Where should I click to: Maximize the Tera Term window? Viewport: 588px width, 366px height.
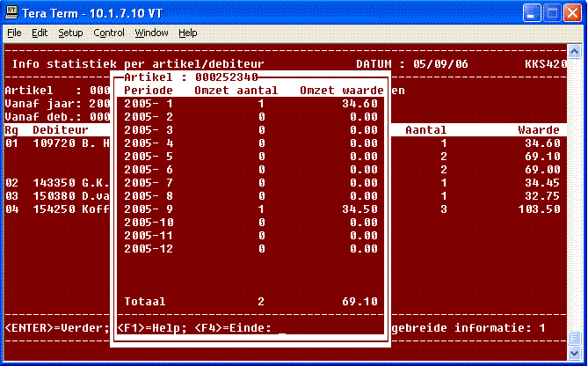[552, 12]
